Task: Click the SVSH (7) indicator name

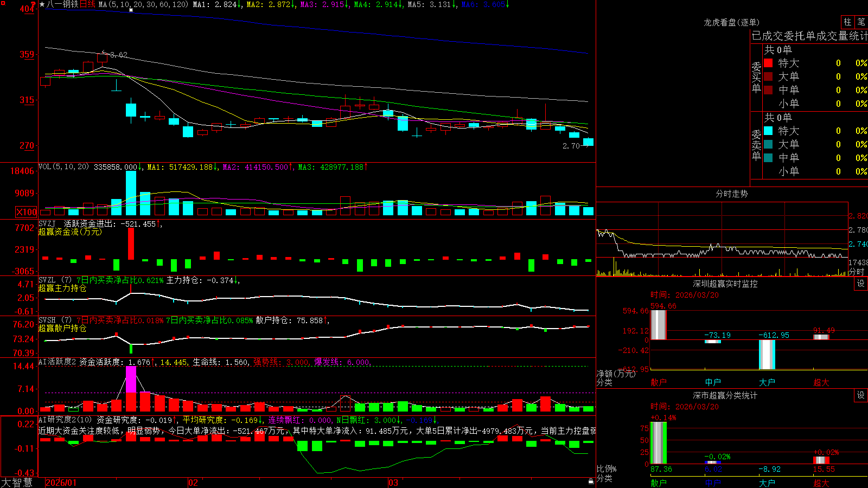Action: (x=55, y=320)
